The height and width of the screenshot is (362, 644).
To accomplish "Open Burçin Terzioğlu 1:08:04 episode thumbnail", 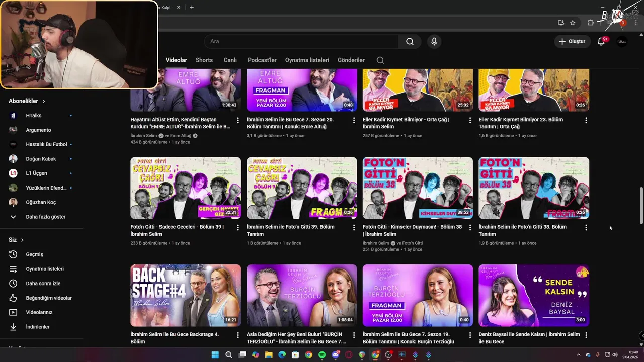I will click(x=302, y=296).
